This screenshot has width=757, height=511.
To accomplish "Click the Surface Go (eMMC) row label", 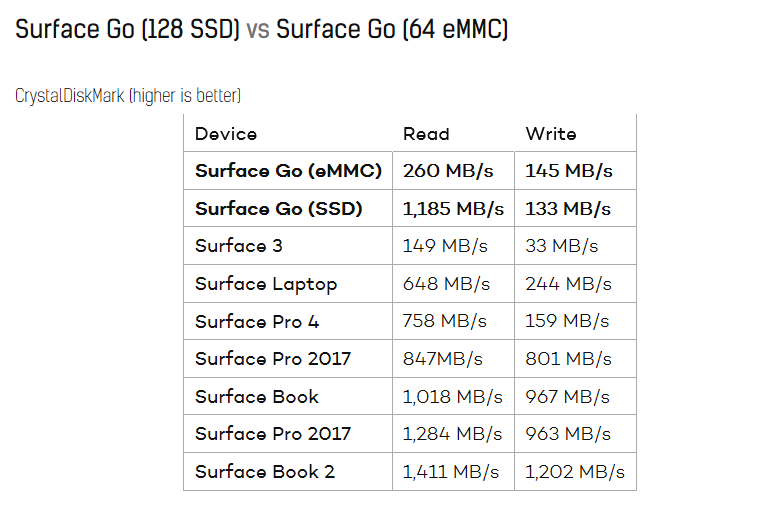I will (x=288, y=171).
